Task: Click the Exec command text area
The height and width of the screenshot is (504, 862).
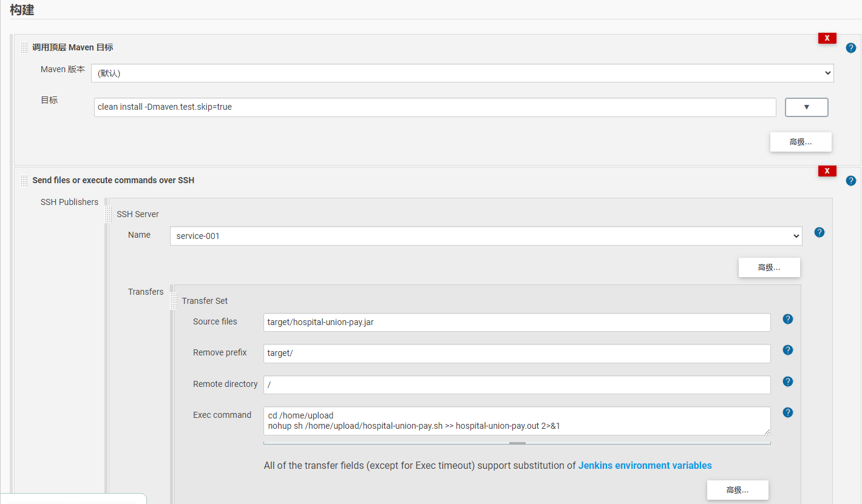Action: pyautogui.click(x=517, y=421)
